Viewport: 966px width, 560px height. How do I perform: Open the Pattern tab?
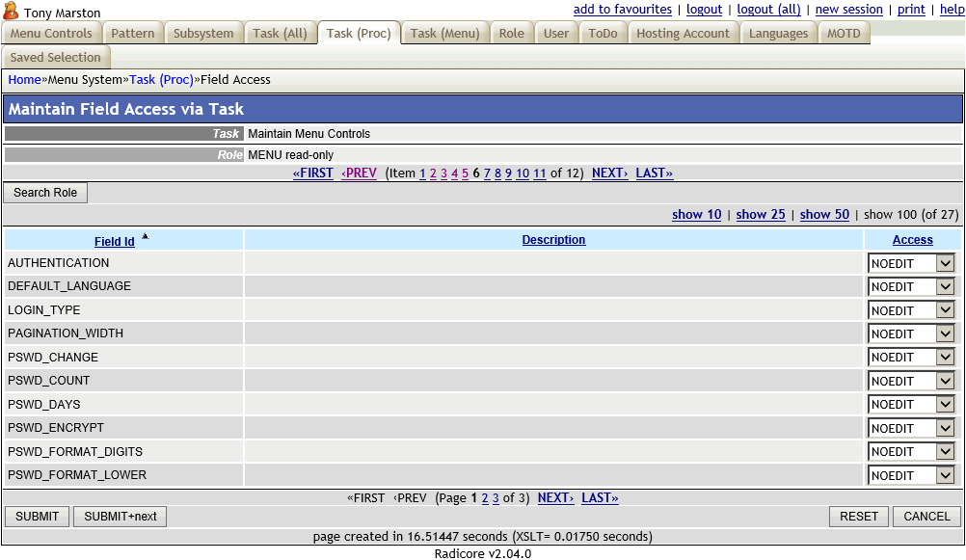coord(133,32)
